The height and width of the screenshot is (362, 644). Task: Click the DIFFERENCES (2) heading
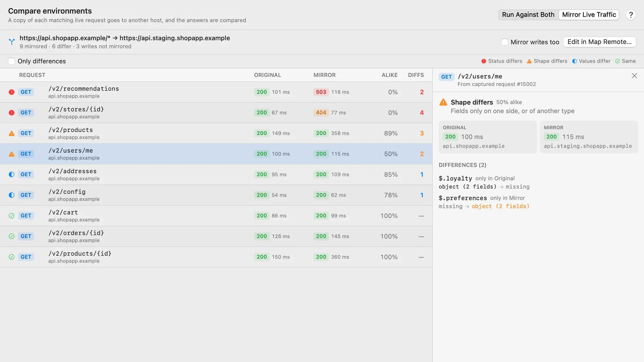462,165
